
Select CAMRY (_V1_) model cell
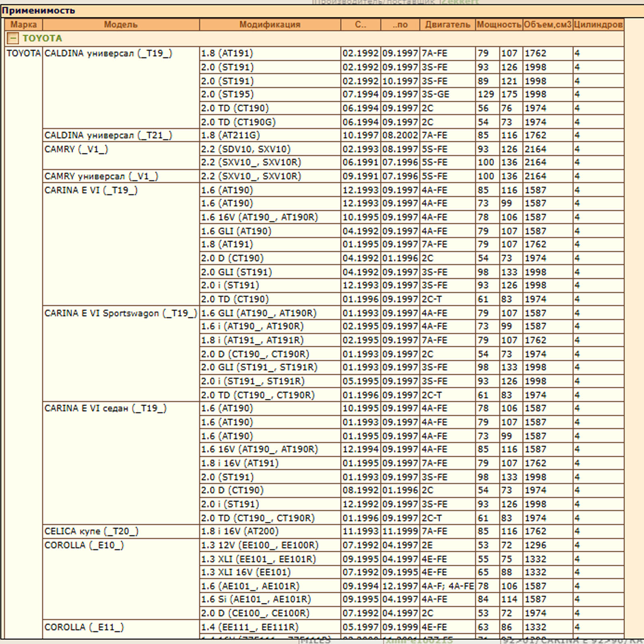pyautogui.click(x=76, y=149)
